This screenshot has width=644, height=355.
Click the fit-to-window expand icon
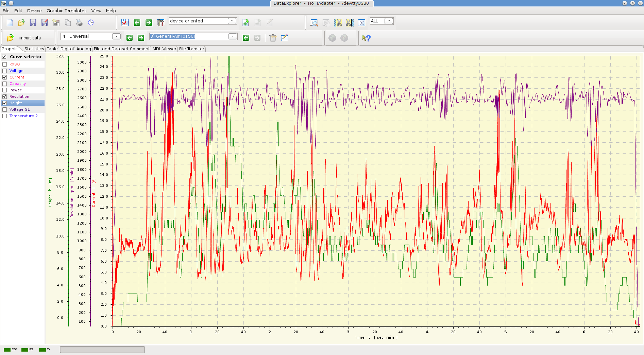pyautogui.click(x=361, y=23)
